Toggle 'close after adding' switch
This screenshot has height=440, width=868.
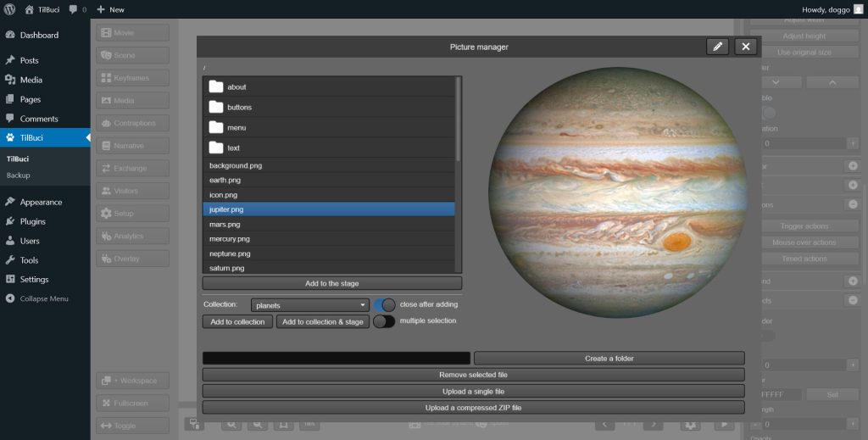[384, 304]
